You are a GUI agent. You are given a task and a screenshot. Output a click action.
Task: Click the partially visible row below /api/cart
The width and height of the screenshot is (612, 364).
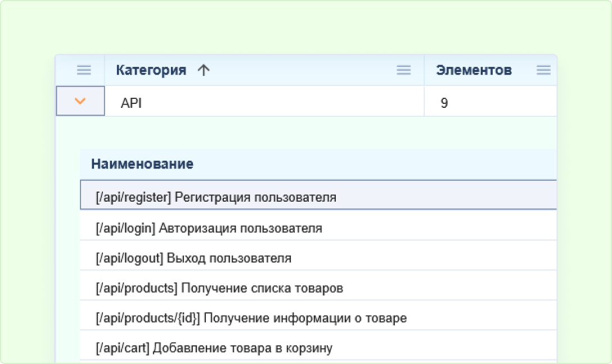(x=315, y=362)
